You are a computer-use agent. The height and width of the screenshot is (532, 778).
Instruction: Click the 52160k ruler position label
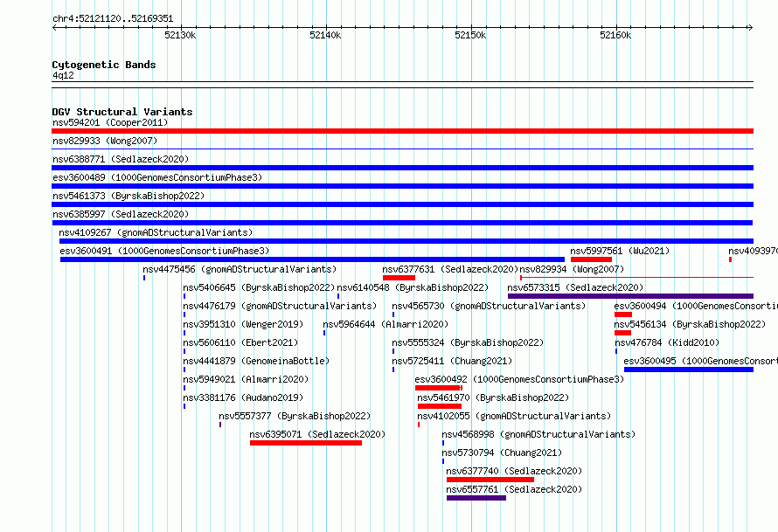615,35
